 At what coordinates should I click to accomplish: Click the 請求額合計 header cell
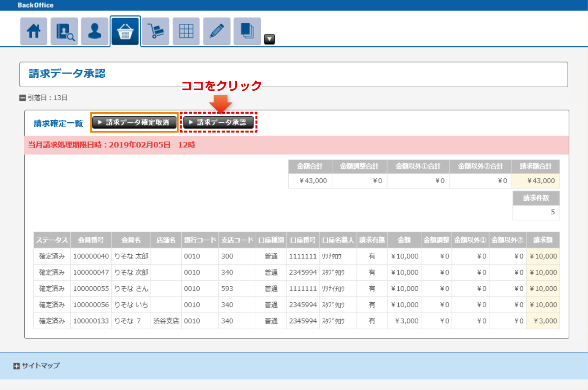tap(536, 166)
